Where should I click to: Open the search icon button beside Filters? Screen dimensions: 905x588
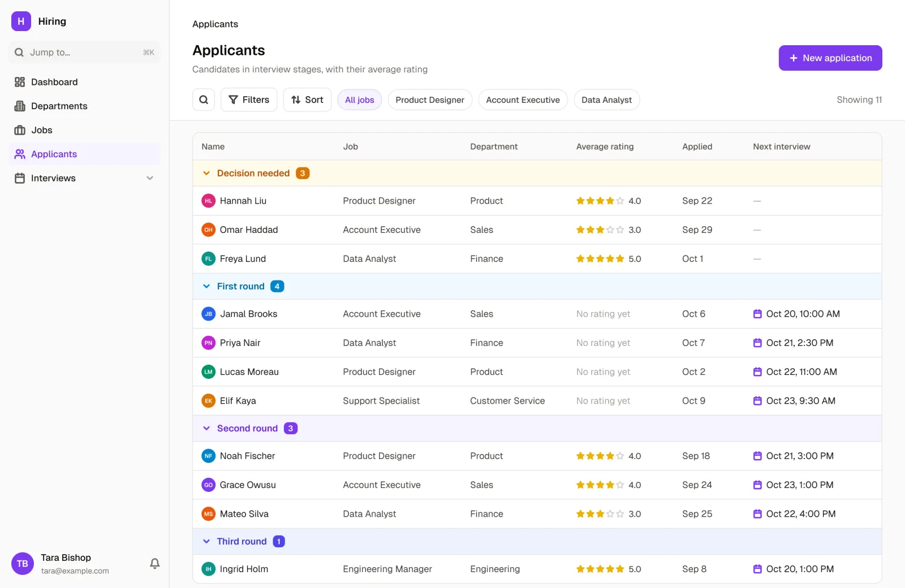pos(204,100)
